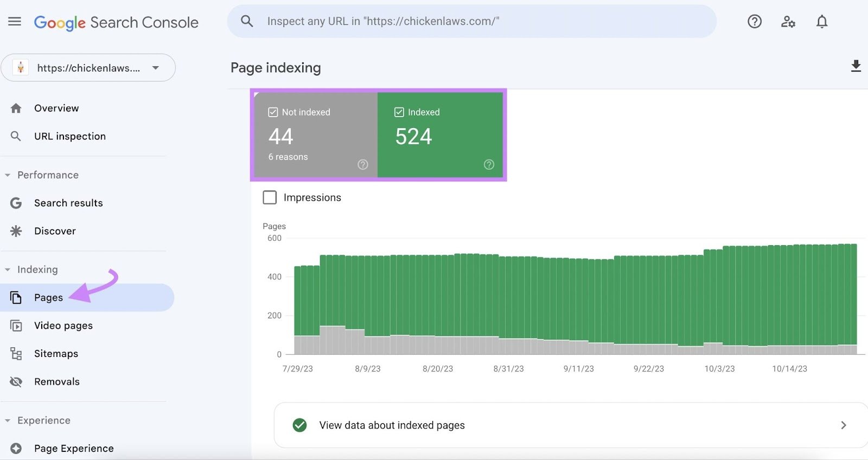Click the Not indexed 44 count
Viewport: 868px width, 460px height.
tap(281, 136)
